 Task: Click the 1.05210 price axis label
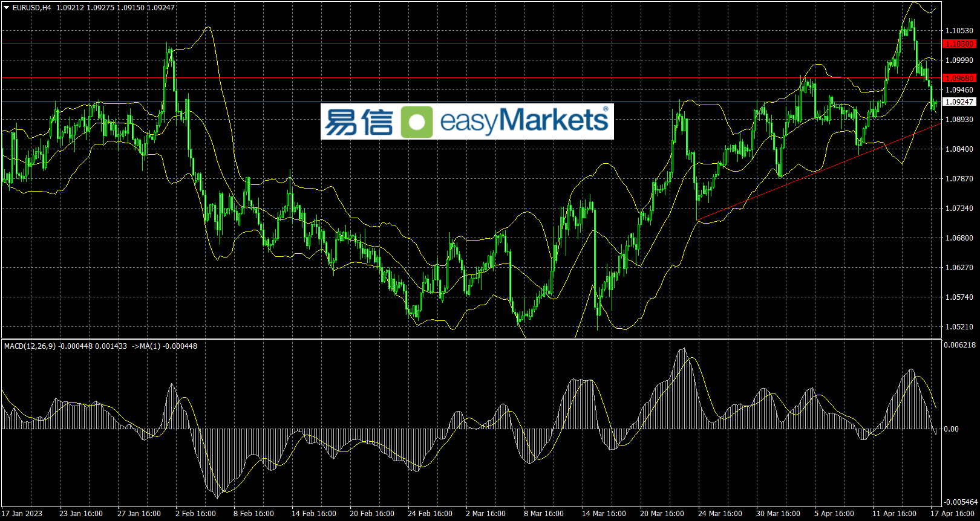click(x=959, y=327)
